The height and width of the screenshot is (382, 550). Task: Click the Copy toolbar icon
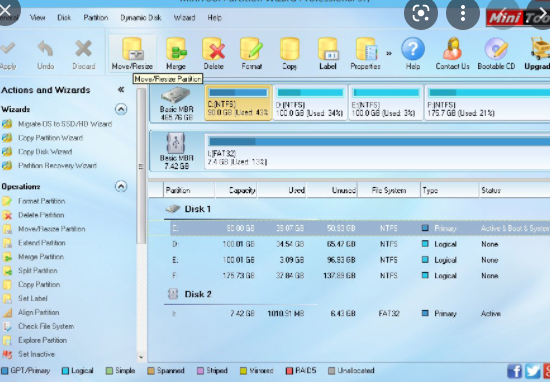290,53
